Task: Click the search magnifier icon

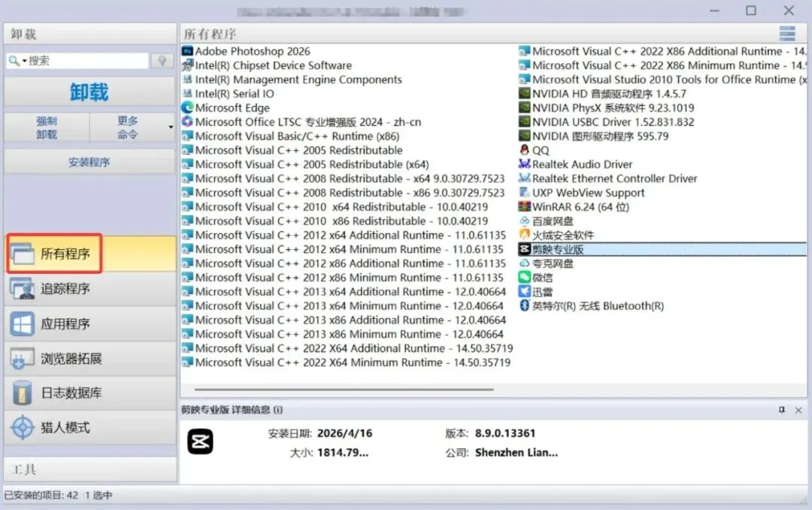Action: [x=14, y=61]
